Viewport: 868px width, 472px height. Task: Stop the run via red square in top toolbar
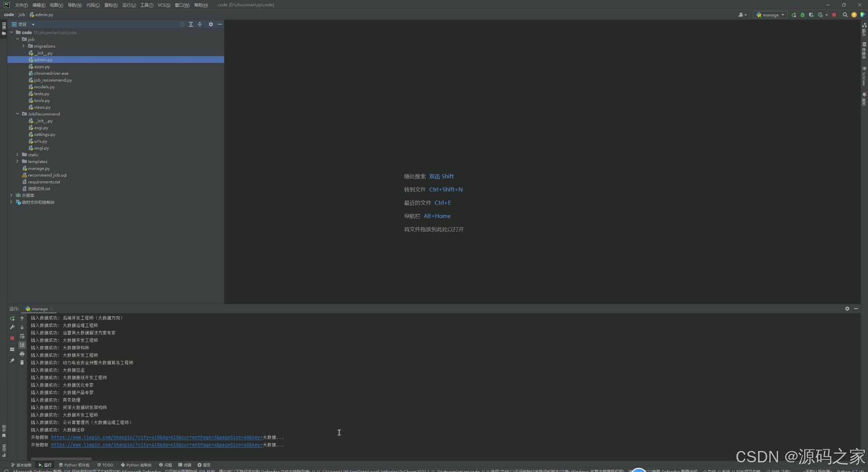[x=834, y=15]
